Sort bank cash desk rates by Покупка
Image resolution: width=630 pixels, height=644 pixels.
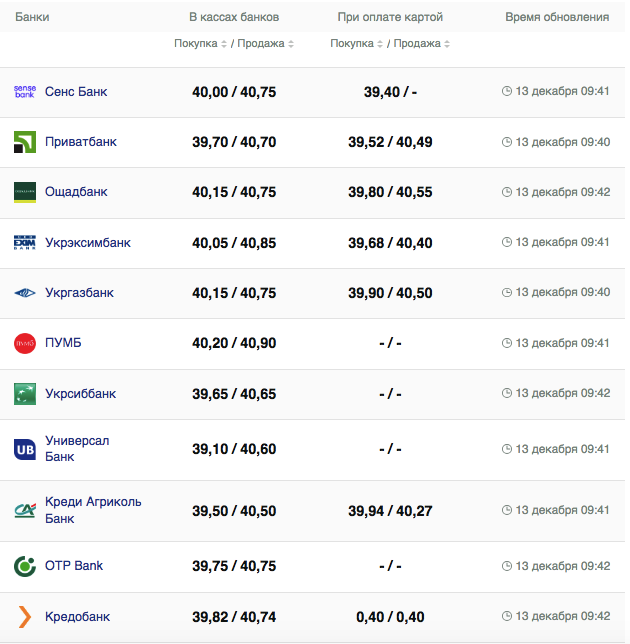[199, 44]
